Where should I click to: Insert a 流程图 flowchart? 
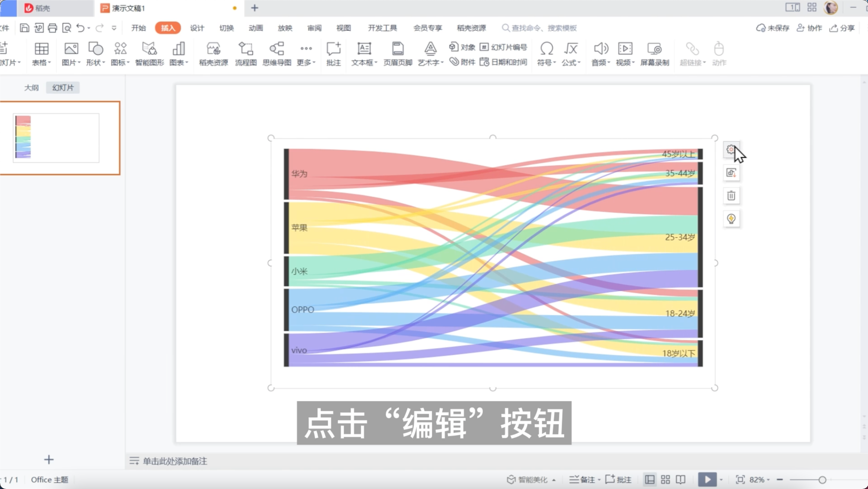[x=246, y=54]
